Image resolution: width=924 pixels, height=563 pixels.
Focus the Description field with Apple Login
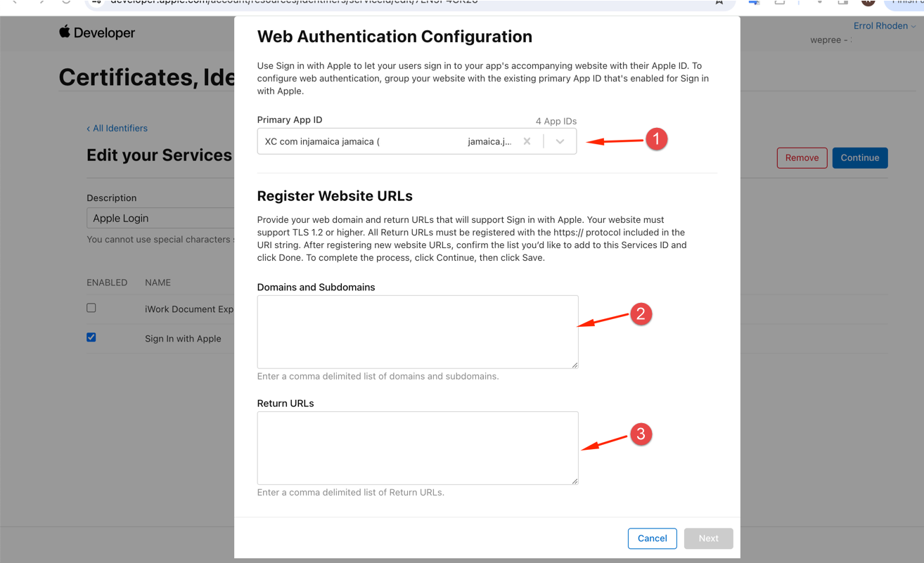point(160,218)
